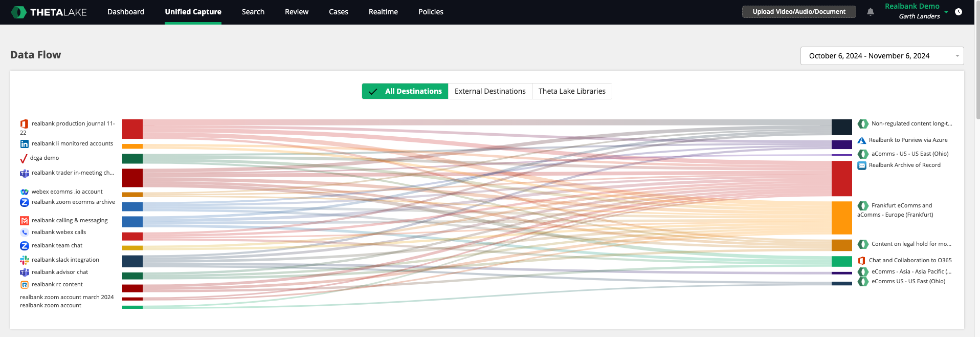This screenshot has width=980, height=337.
Task: Go to the Dashboard tab
Action: coord(126,12)
